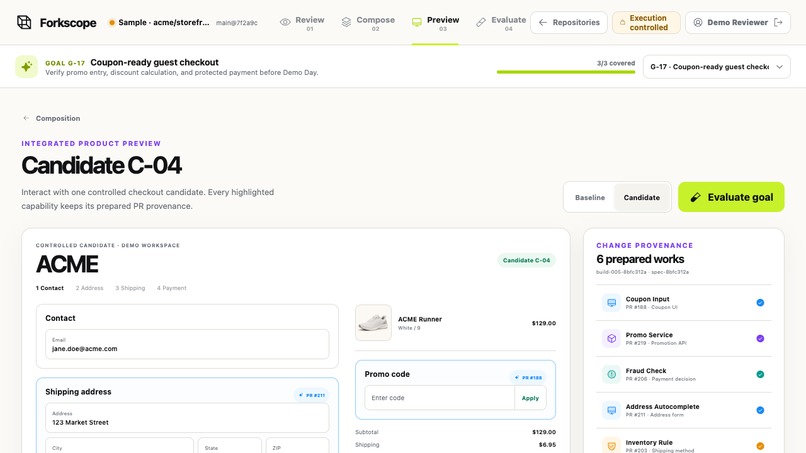Click the City field in Shipping address
This screenshot has height=453, width=806.
pos(119,445)
